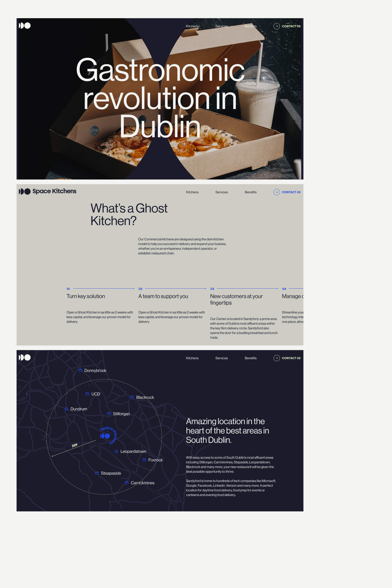Click the Amazing location in South Dublin heading
The height and width of the screenshot is (588, 392).
coord(227,431)
